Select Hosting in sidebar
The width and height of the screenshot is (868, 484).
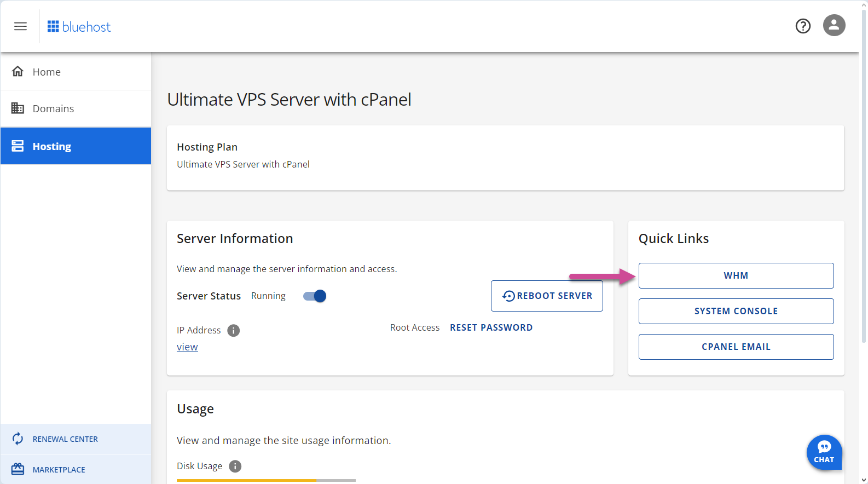click(x=76, y=146)
